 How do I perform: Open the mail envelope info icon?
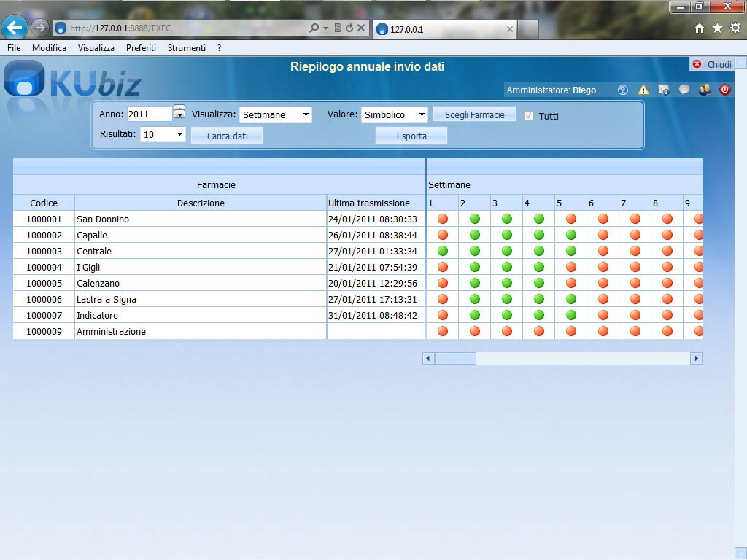pos(663,90)
